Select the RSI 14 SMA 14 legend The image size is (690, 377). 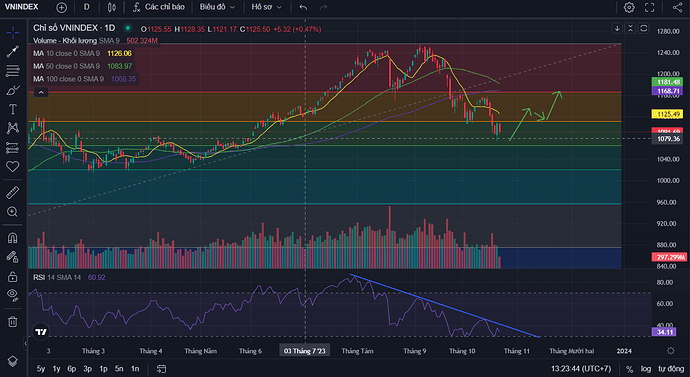point(58,278)
